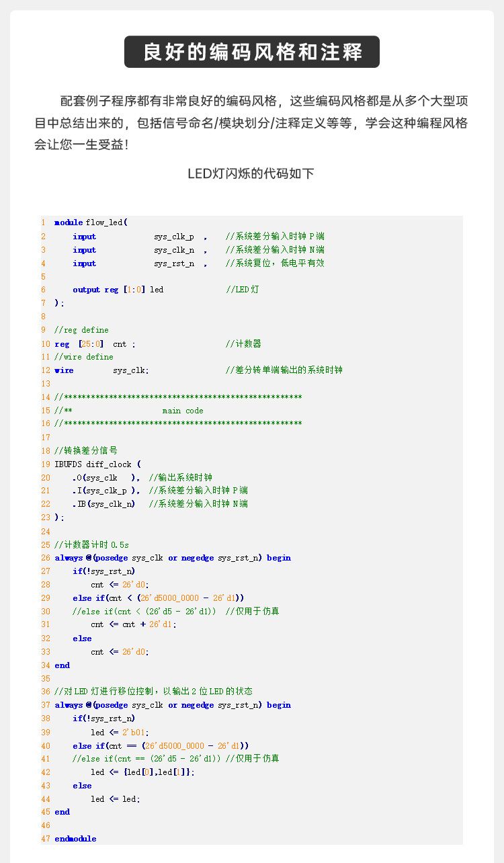Click the comment //输出系统时钟
504x863 pixels.
tap(181, 478)
